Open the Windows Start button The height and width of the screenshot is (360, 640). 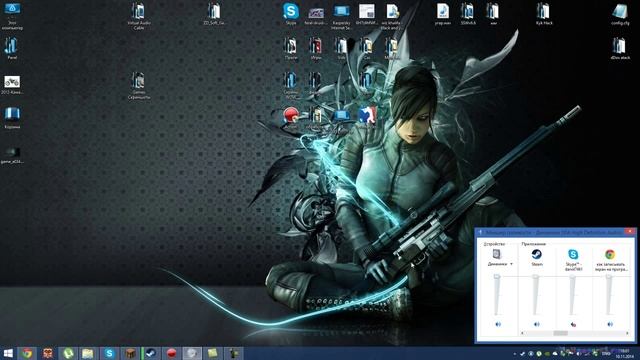click(x=8, y=353)
